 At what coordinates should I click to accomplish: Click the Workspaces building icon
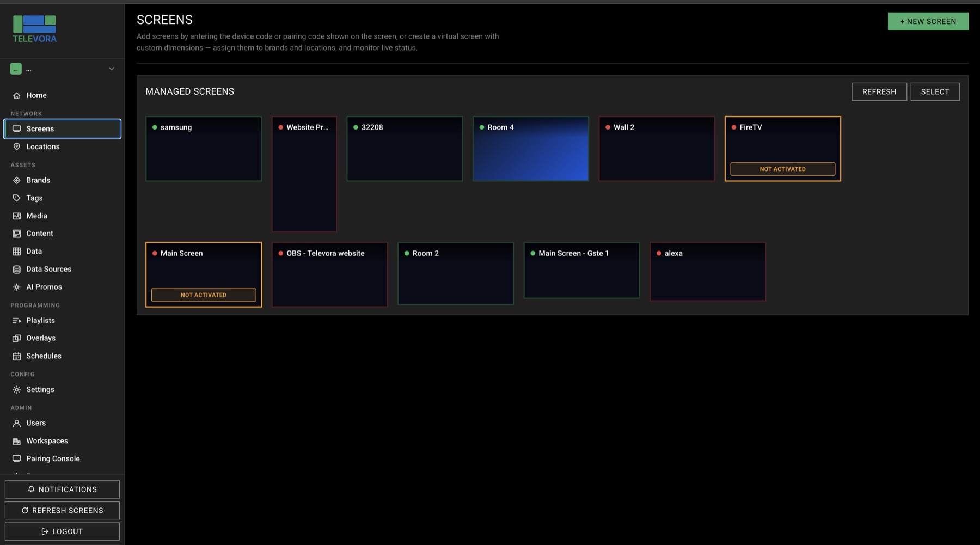(x=17, y=441)
